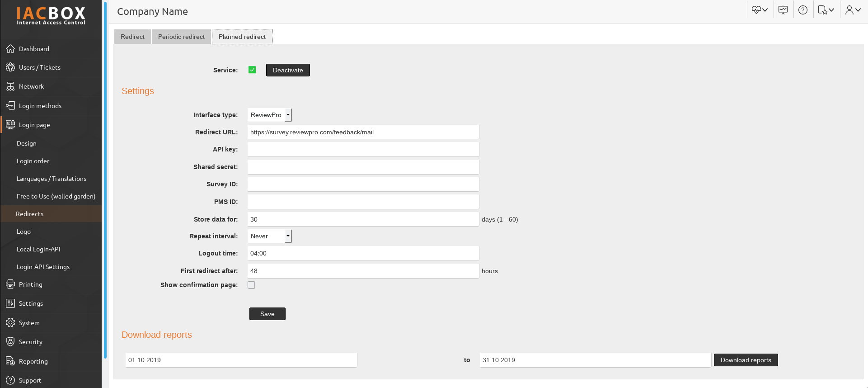Open the Repeat interval dropdown

coord(270,236)
